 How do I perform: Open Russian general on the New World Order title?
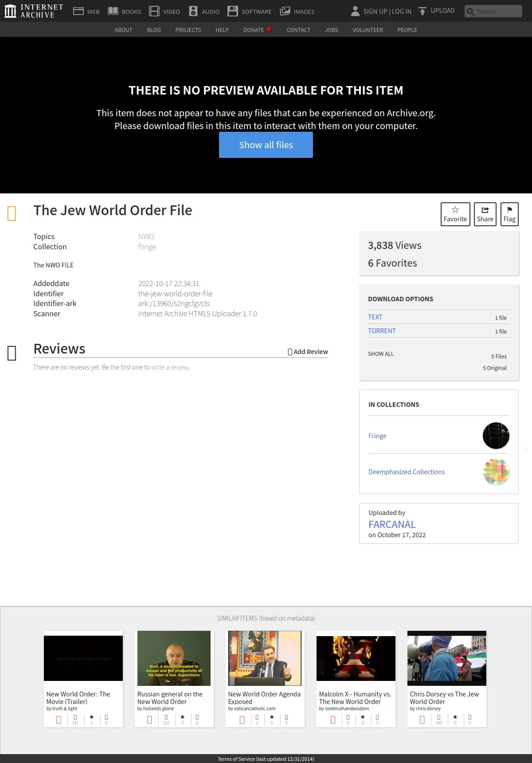pos(170,698)
